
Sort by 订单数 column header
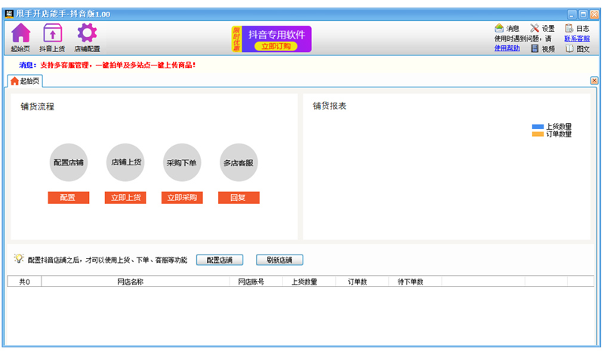click(x=362, y=282)
